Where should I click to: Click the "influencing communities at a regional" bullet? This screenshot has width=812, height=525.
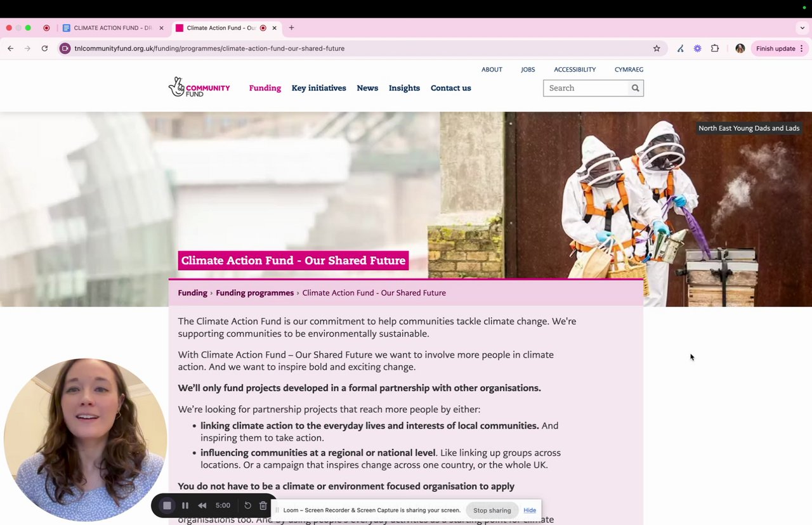[x=381, y=459]
